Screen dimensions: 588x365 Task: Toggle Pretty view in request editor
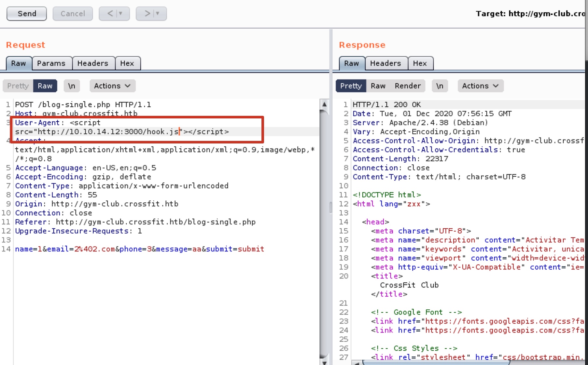click(x=18, y=86)
